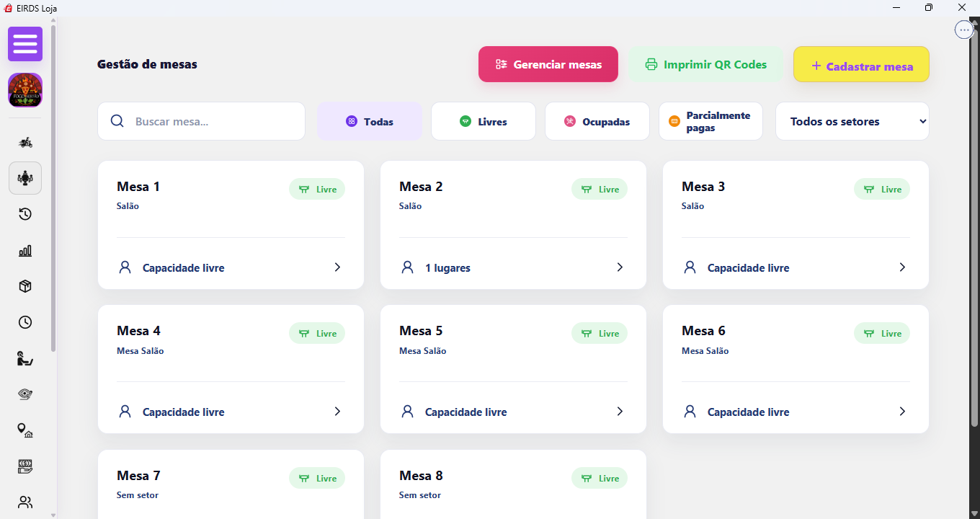
Task: Open the cash payment icon
Action: 25,466
